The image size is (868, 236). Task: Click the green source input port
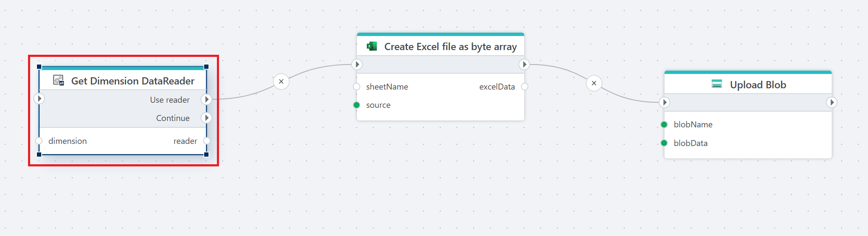point(357,105)
